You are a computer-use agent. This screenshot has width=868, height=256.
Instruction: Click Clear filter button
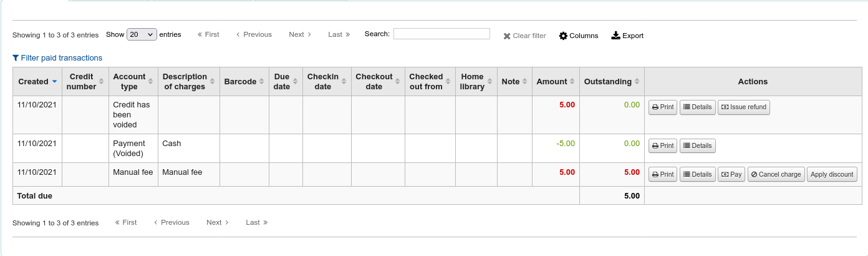point(524,36)
